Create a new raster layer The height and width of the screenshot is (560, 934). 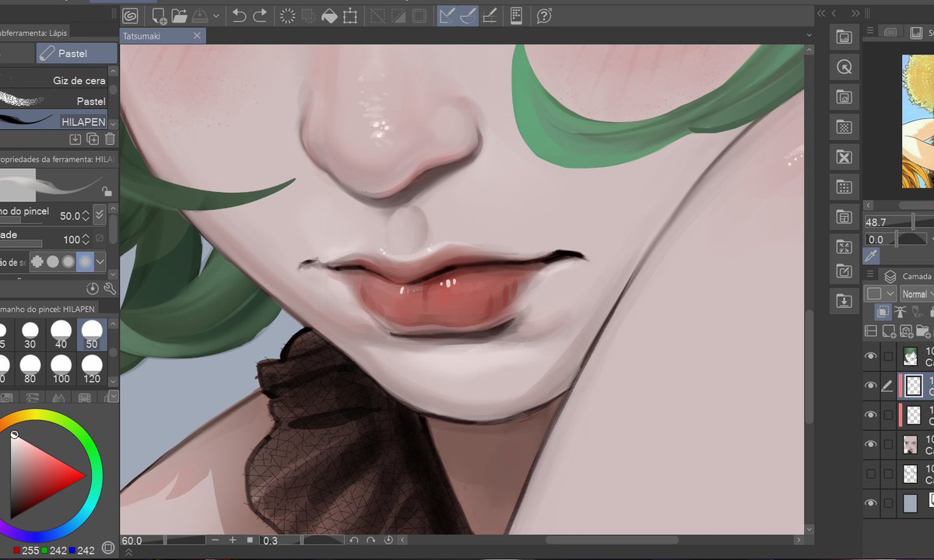889,331
